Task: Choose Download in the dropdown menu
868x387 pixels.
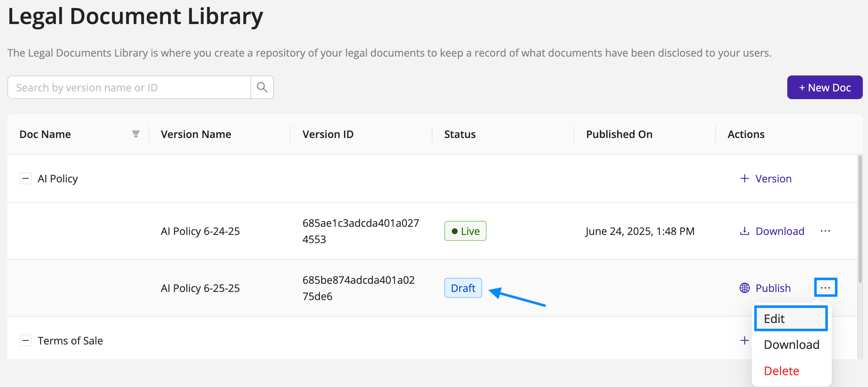Action: tap(791, 344)
